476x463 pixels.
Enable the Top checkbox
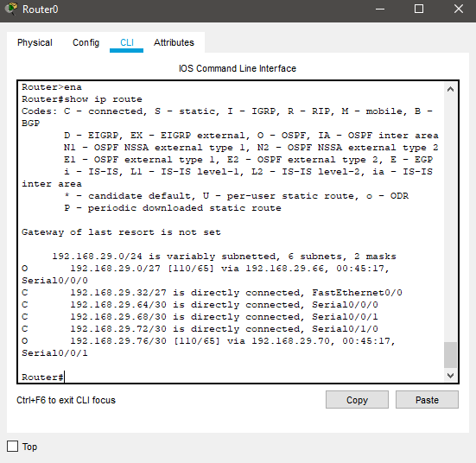tap(12, 447)
